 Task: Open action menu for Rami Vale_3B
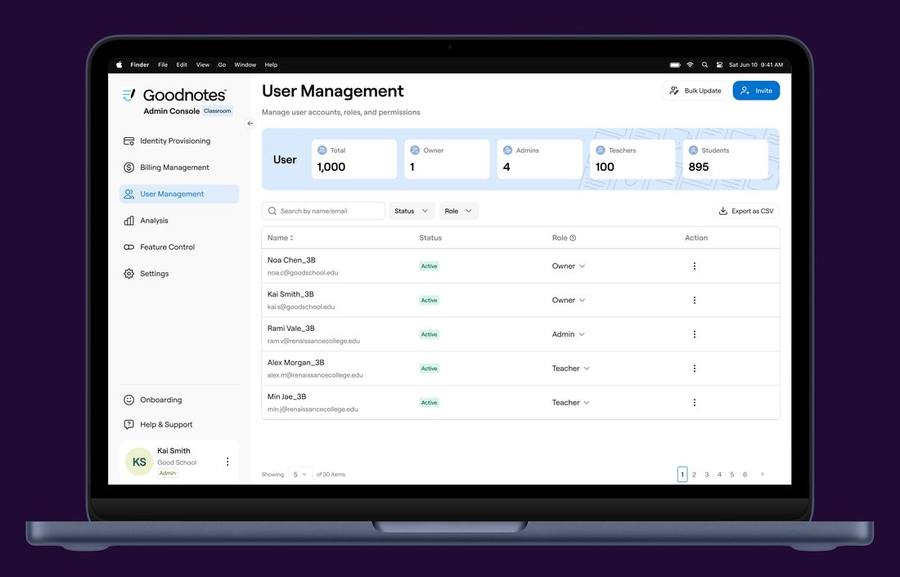695,334
